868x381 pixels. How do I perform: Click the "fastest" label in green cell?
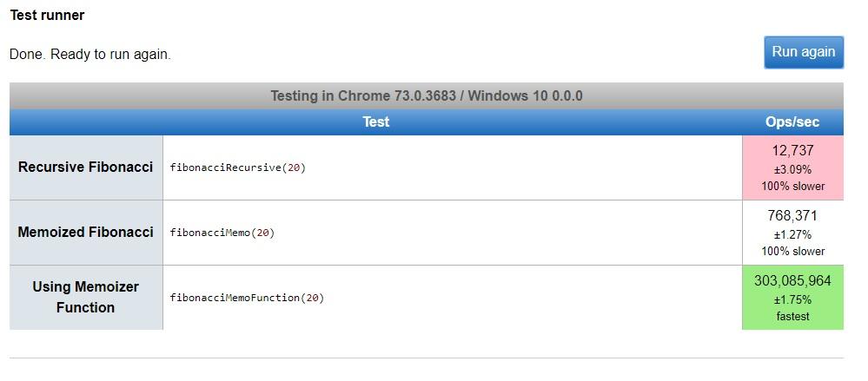(792, 317)
